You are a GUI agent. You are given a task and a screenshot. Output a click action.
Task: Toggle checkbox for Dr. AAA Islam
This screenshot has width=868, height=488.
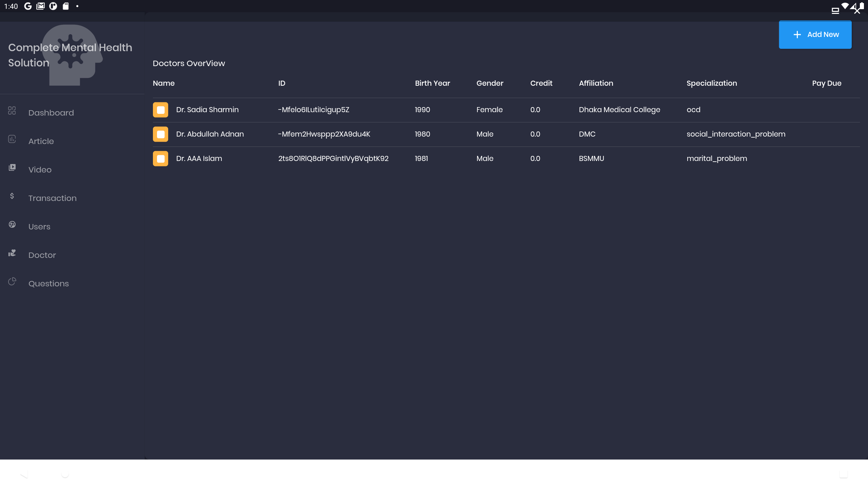pos(160,159)
